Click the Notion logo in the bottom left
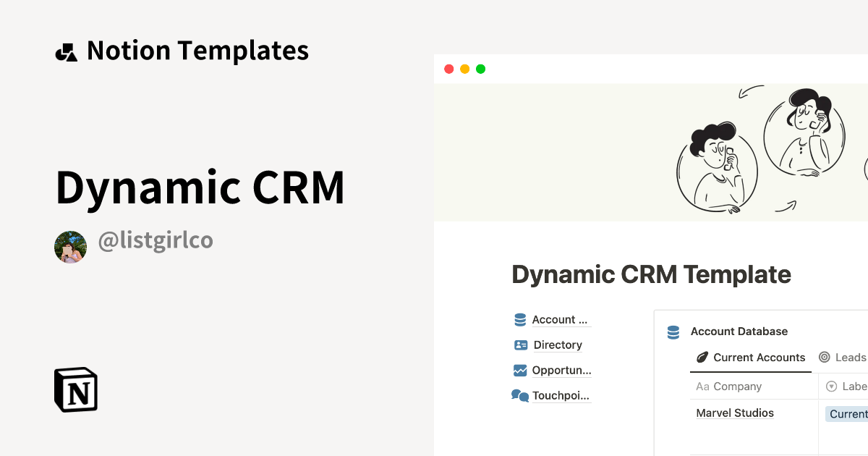868x456 pixels. click(x=75, y=389)
